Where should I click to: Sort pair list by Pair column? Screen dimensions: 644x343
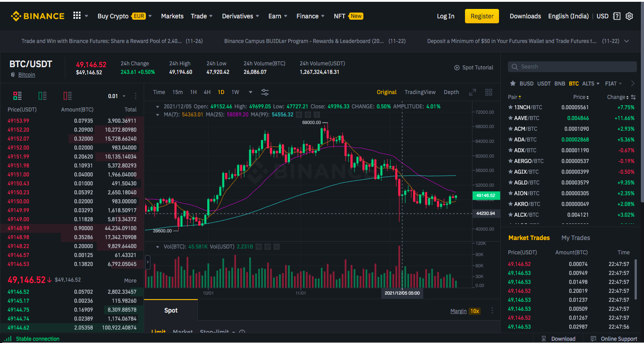(515, 97)
